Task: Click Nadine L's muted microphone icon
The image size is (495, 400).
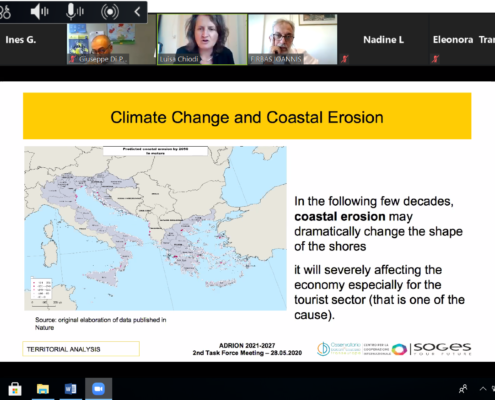Action: [345, 59]
